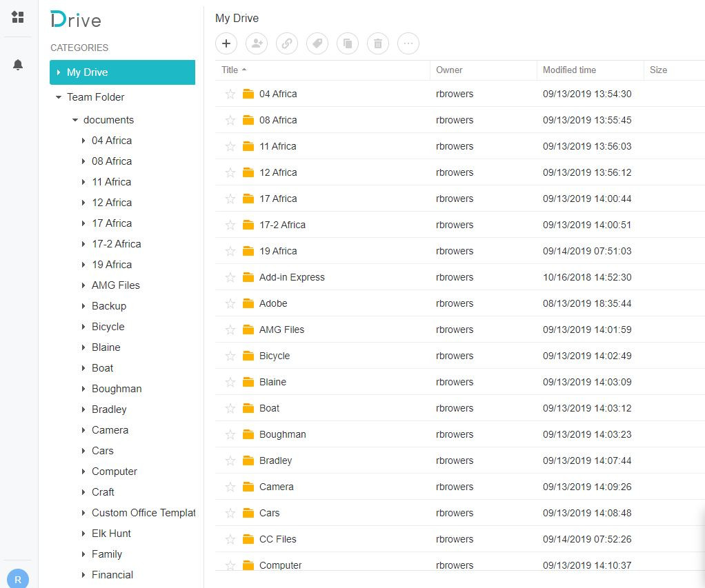
Task: Star the Adobe folder
Action: tap(230, 303)
